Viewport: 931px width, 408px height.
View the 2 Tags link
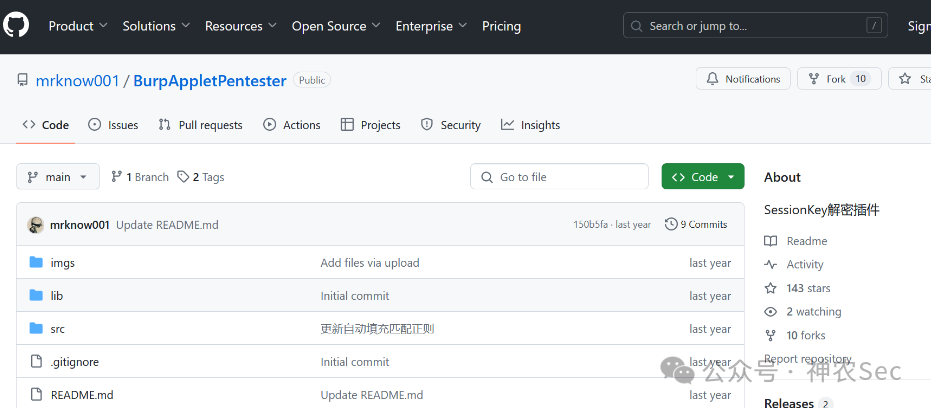[x=201, y=177]
